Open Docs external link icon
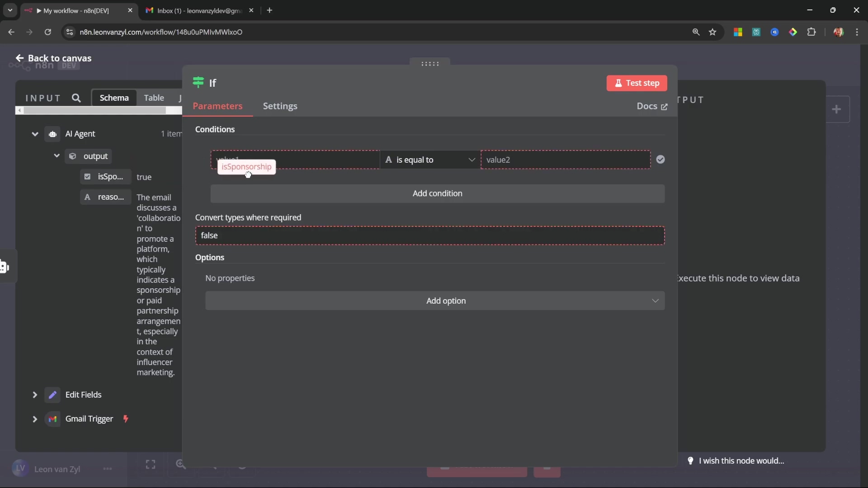This screenshot has height=488, width=868. coord(664,107)
